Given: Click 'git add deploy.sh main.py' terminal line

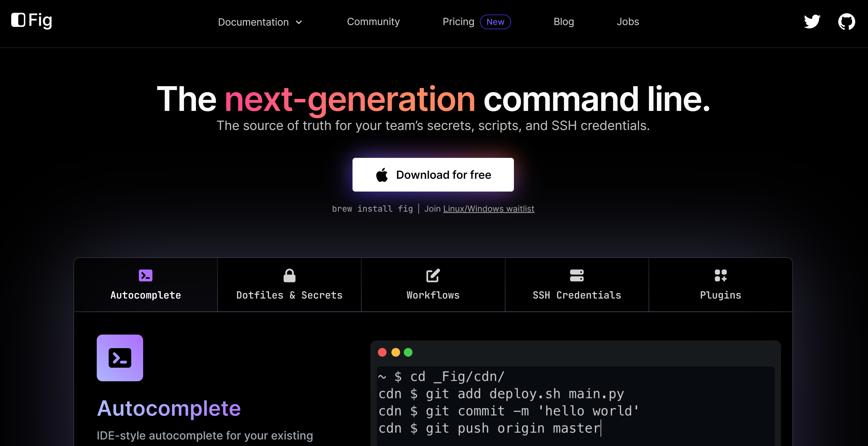Looking at the screenshot, I should (501, 394).
